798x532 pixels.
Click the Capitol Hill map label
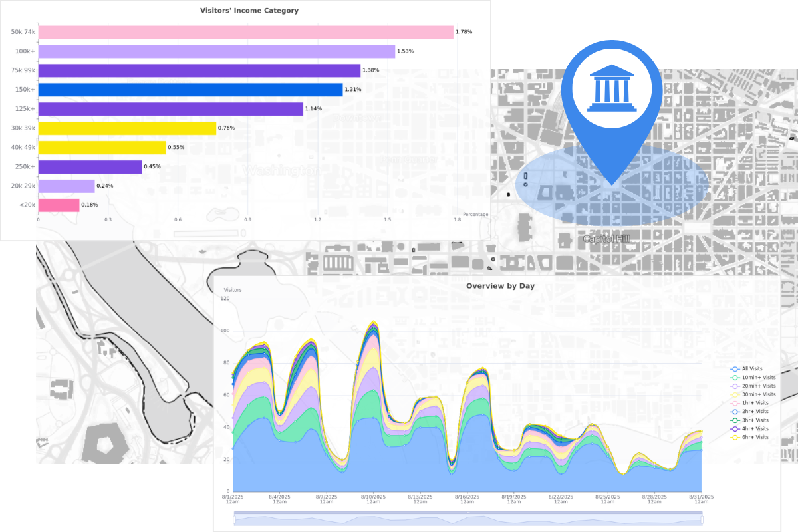coord(606,239)
